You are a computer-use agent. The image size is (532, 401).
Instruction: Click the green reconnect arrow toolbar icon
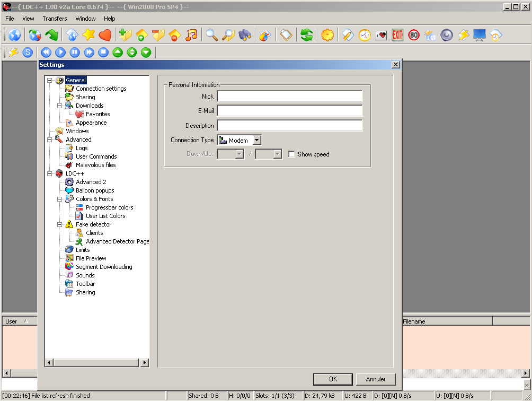point(51,35)
